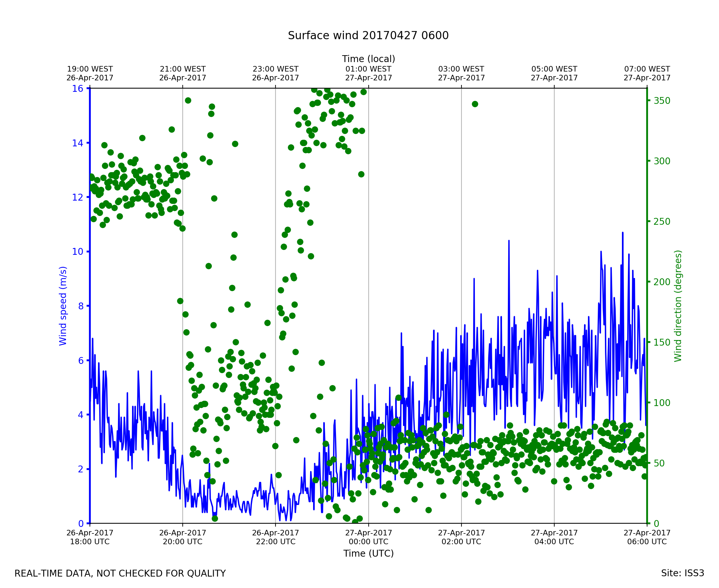Click the 'REAL-TIME DATA, NOT CHECKED FOR QUALITY' note
The height and width of the screenshot is (588, 719).
pos(120,573)
